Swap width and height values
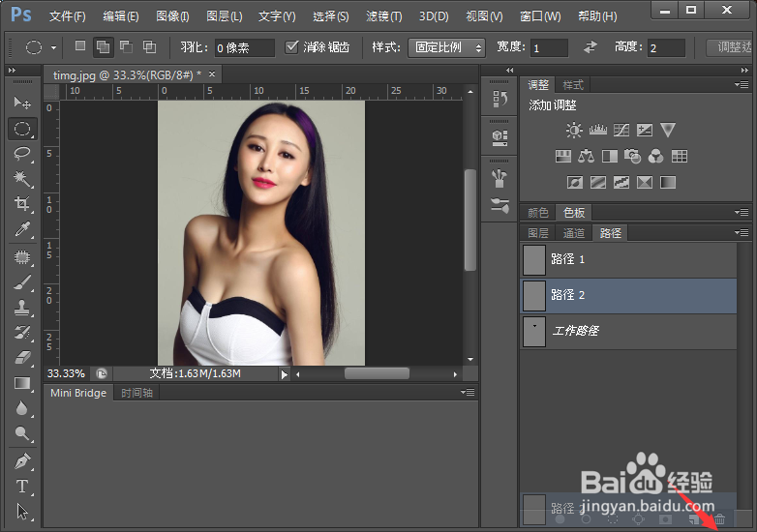 pyautogui.click(x=590, y=47)
